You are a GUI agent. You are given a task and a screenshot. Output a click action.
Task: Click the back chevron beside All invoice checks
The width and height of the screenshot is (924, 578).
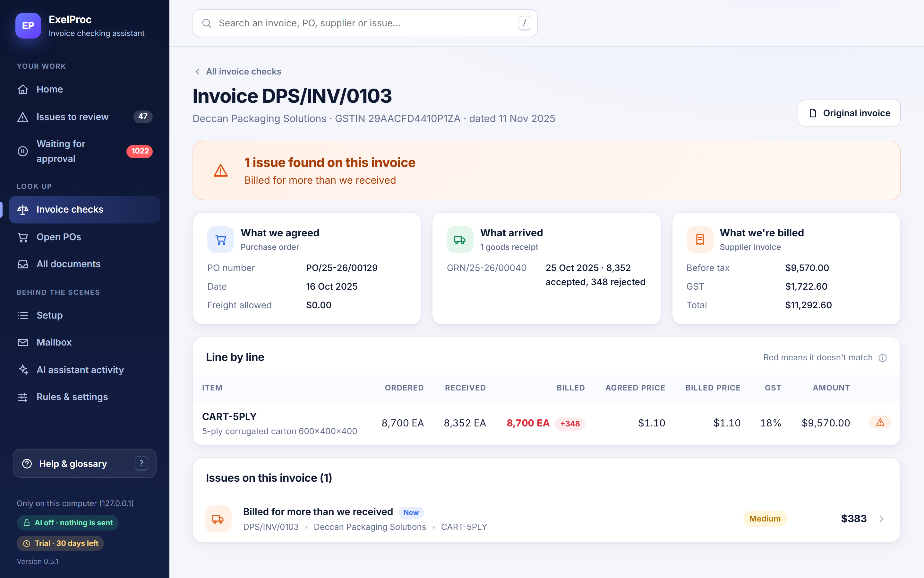(x=197, y=72)
